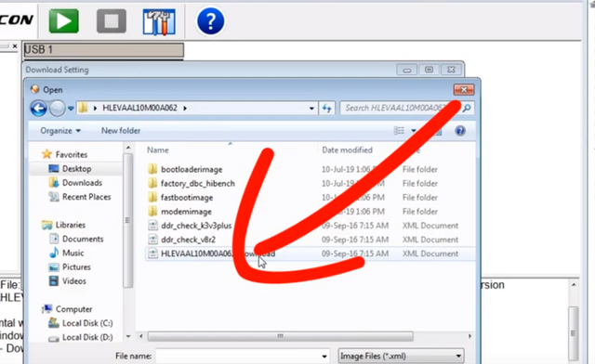Select the bootloaderimage folder
Viewport: 595px width, 364px height.
coord(192,170)
